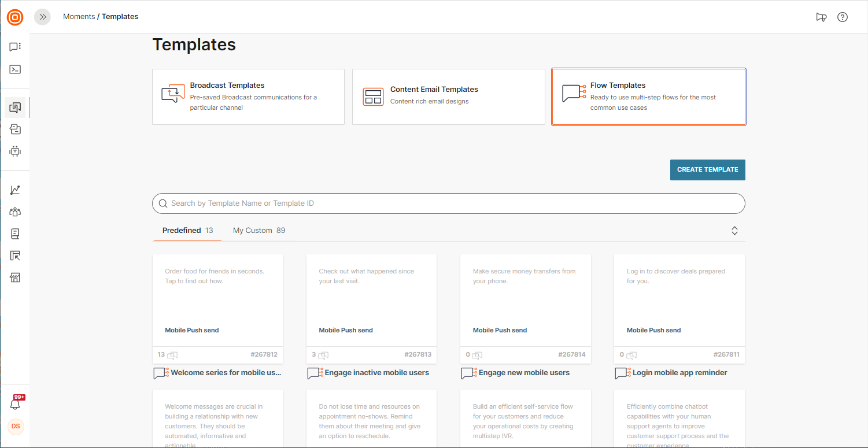
Task: Select the Broadcast Templates card
Action: [248, 97]
